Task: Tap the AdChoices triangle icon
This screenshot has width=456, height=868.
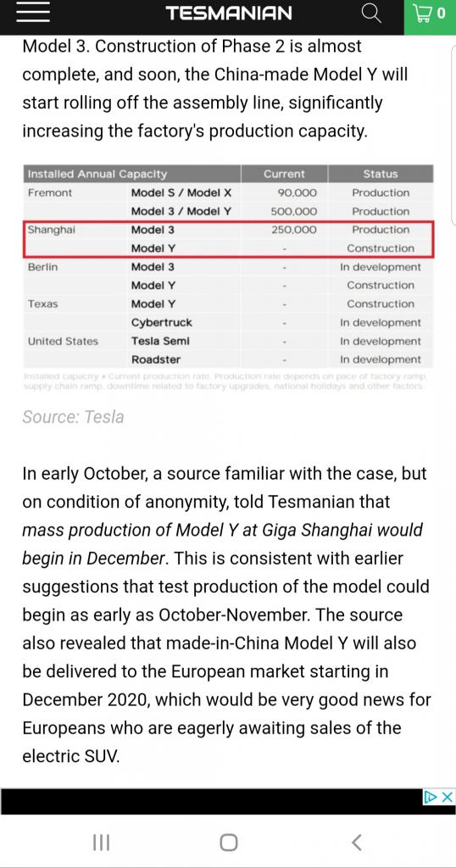Action: 431,797
